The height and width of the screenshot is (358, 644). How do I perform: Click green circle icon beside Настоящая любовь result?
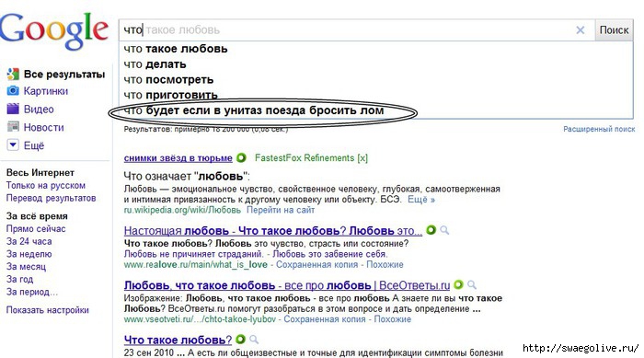[431, 230]
